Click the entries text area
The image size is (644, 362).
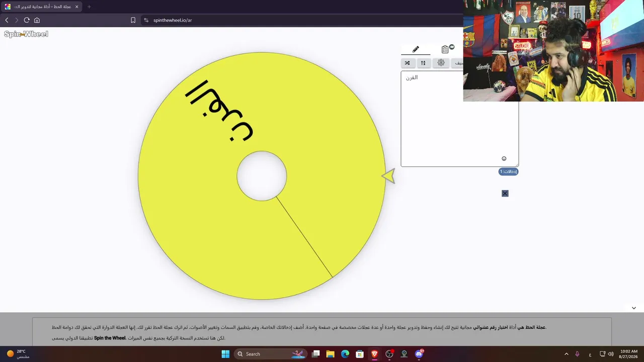[x=459, y=119]
